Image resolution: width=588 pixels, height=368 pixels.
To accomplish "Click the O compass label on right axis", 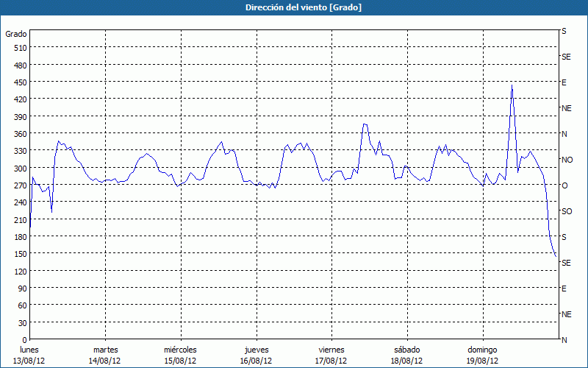I will [564, 185].
